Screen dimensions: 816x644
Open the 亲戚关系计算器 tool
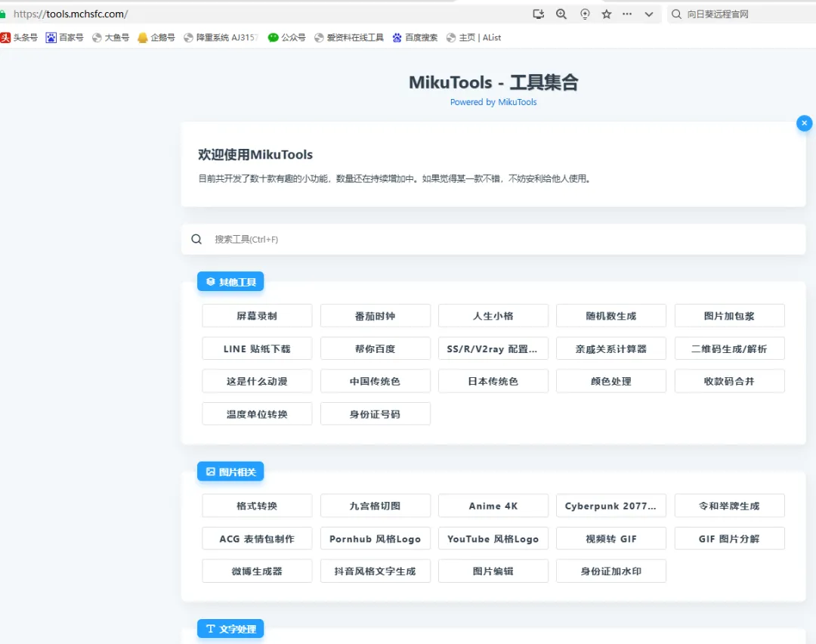click(611, 348)
